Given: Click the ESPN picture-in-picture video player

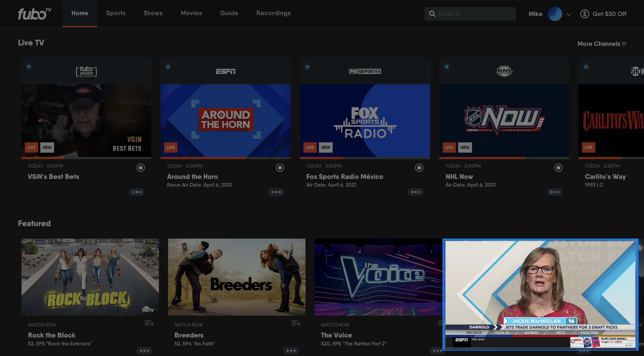Looking at the screenshot, I should point(540,294).
